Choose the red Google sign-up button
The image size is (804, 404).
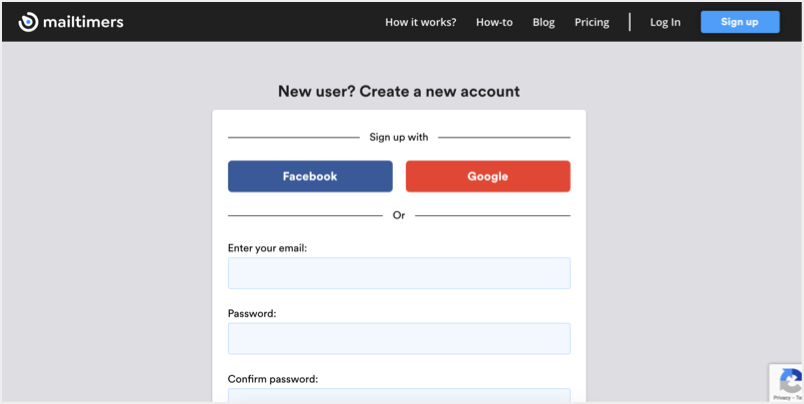click(x=488, y=176)
